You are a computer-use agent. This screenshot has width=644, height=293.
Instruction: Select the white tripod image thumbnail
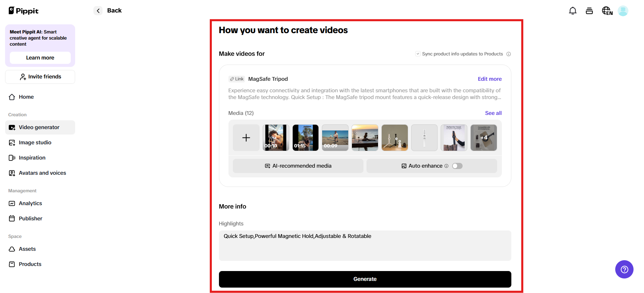(424, 138)
